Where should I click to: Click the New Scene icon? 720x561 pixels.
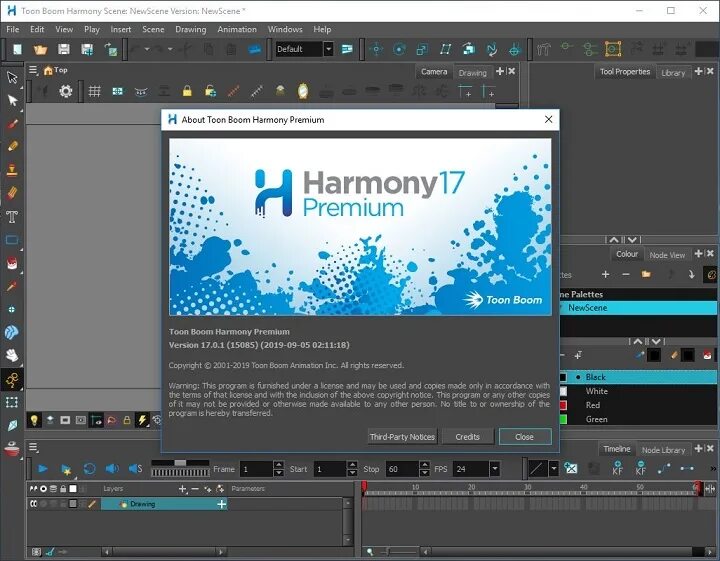17,49
